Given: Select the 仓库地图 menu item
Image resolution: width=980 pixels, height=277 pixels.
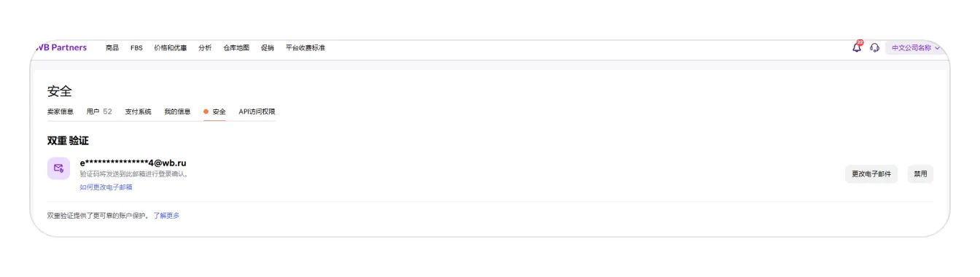Looking at the screenshot, I should tap(236, 48).
